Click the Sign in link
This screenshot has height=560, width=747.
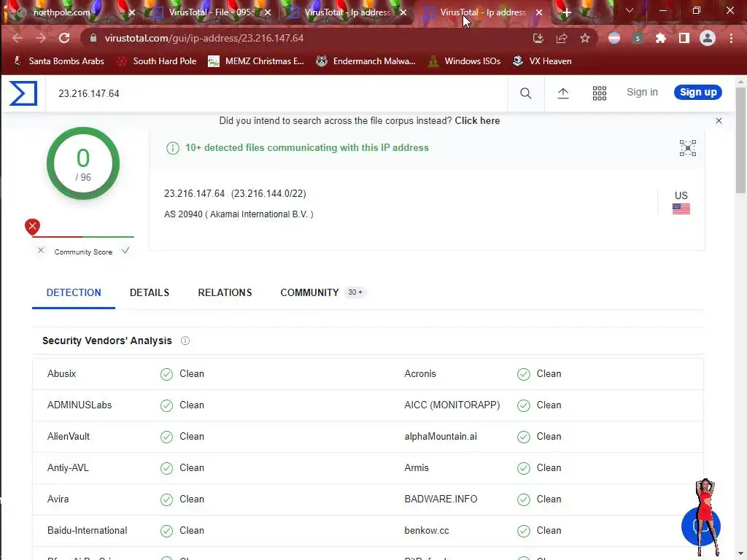point(642,93)
